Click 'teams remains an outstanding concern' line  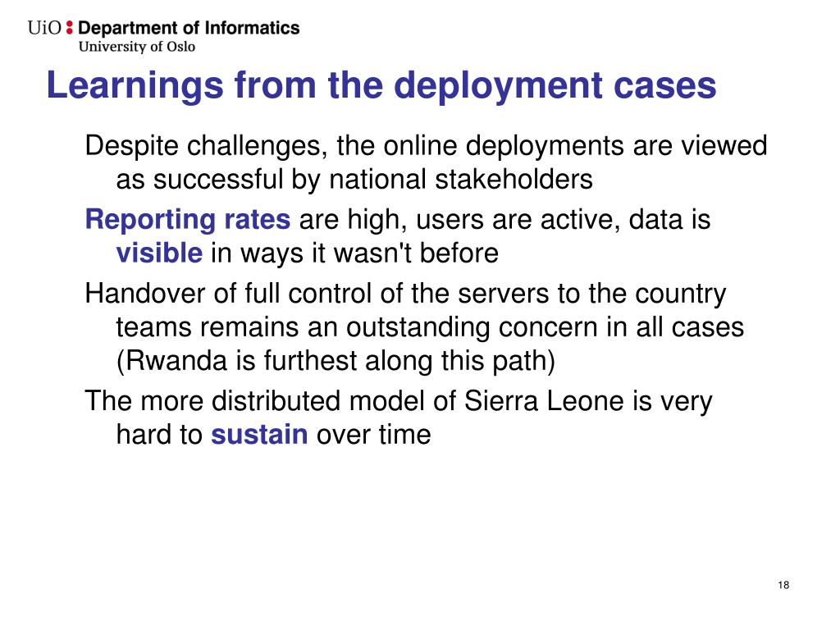tap(430, 326)
